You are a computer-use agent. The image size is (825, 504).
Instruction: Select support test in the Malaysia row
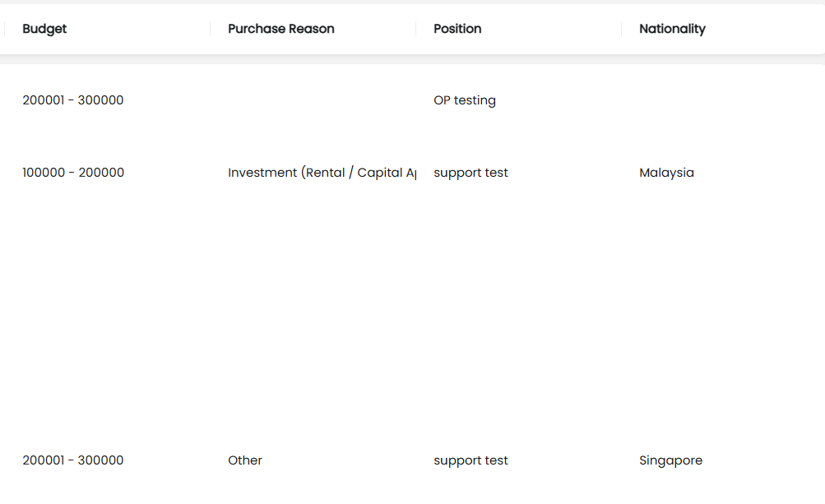(x=470, y=173)
